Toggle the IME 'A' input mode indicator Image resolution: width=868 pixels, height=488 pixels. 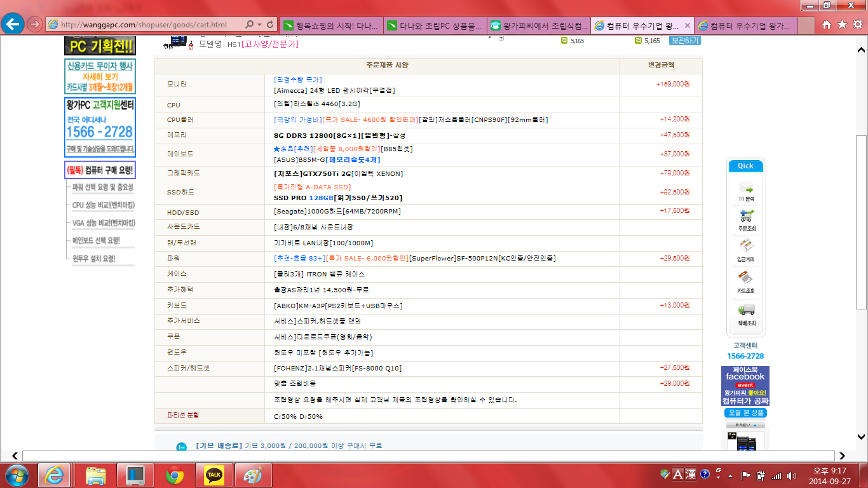click(x=678, y=473)
